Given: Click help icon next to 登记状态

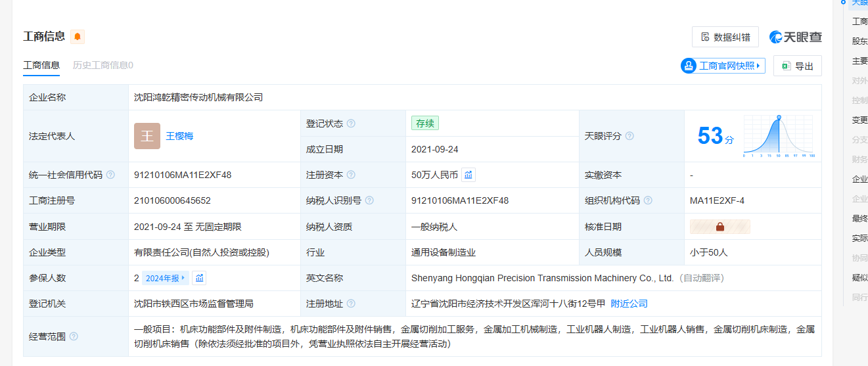Looking at the screenshot, I should pos(351,124).
